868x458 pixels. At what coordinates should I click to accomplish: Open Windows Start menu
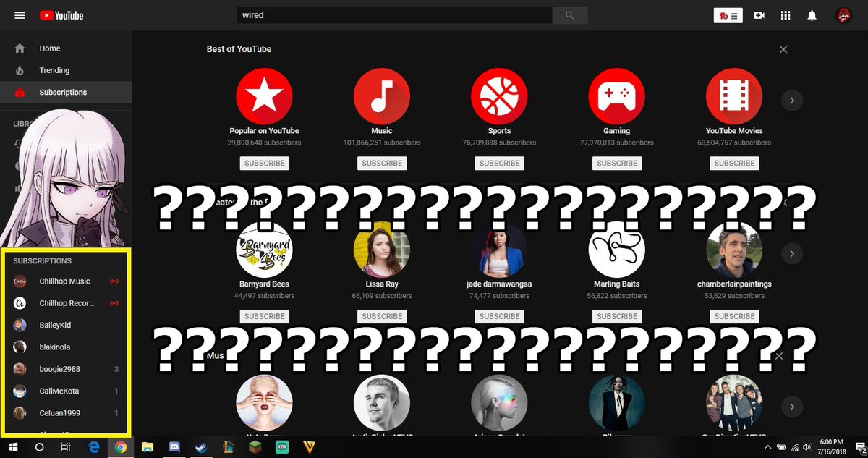tap(12, 447)
